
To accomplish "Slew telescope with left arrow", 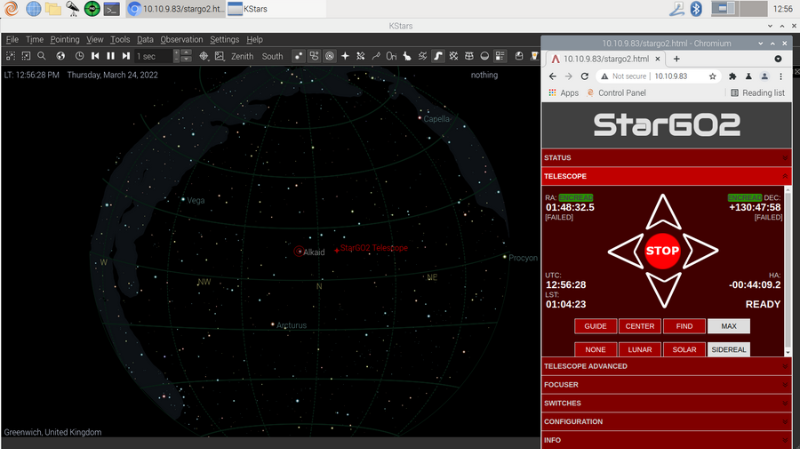I will pos(627,251).
